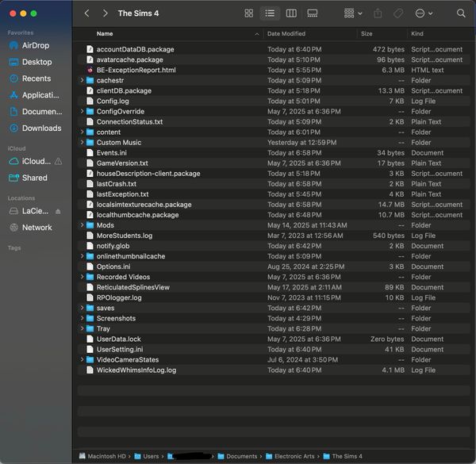Sort by Date Modified column

click(x=286, y=34)
